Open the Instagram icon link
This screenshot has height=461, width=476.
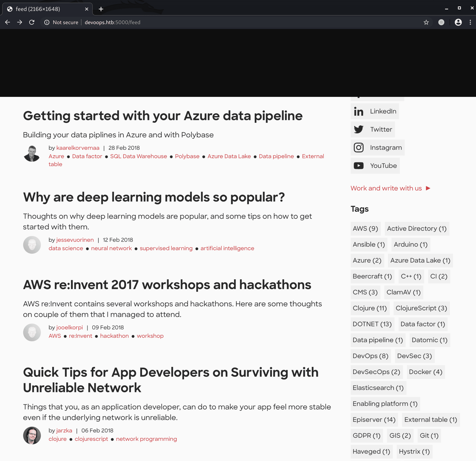tap(358, 148)
